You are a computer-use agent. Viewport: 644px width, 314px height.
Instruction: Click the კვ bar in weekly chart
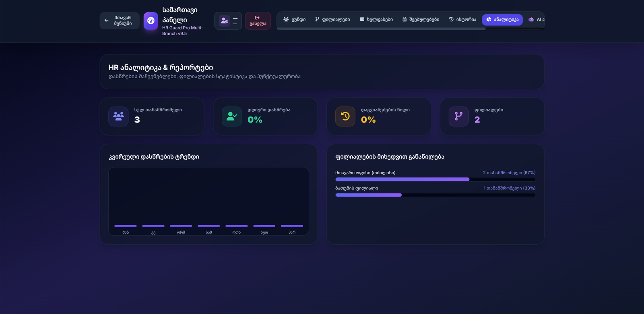pyautogui.click(x=153, y=226)
